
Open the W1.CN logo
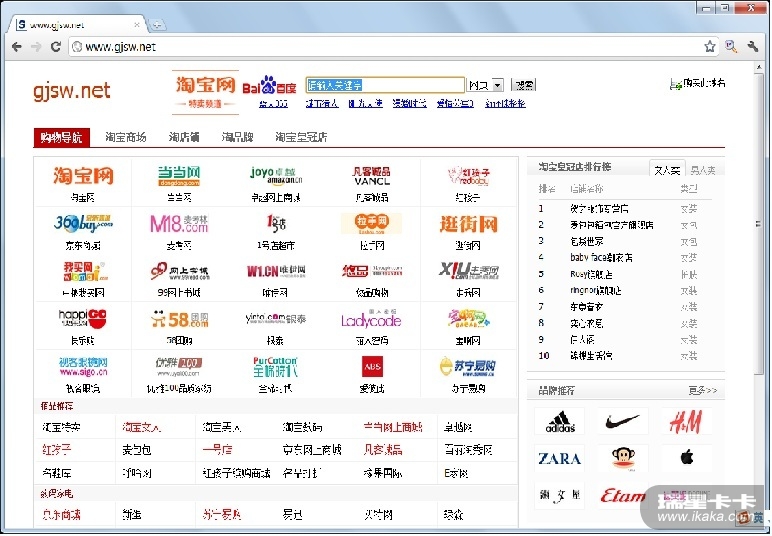tap(276, 271)
